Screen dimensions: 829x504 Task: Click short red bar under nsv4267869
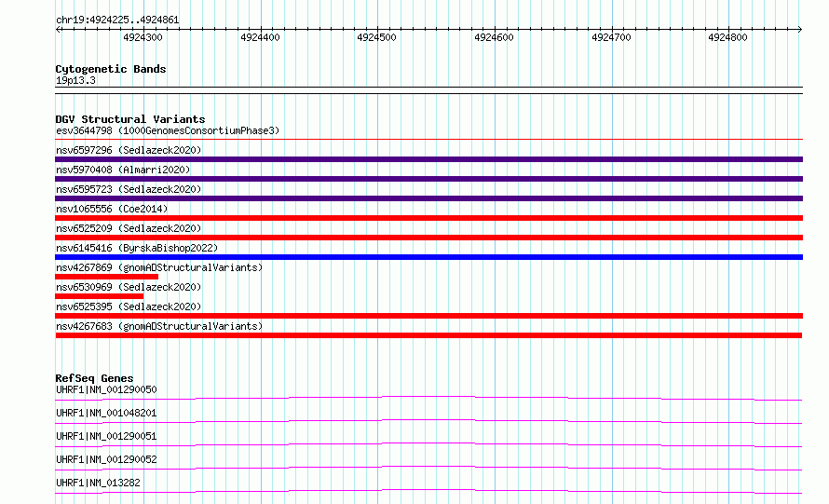(x=106, y=277)
